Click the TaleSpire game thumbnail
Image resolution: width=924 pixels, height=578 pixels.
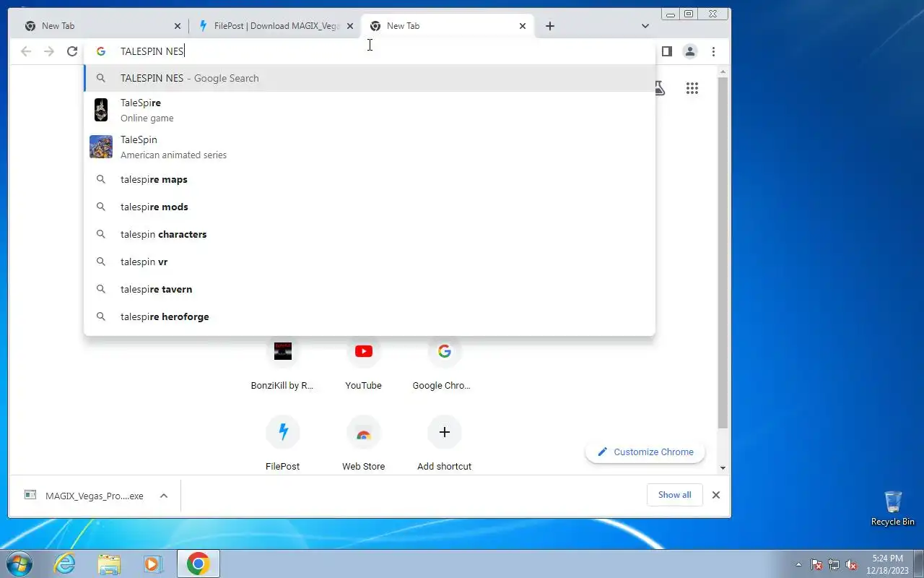[101, 110]
